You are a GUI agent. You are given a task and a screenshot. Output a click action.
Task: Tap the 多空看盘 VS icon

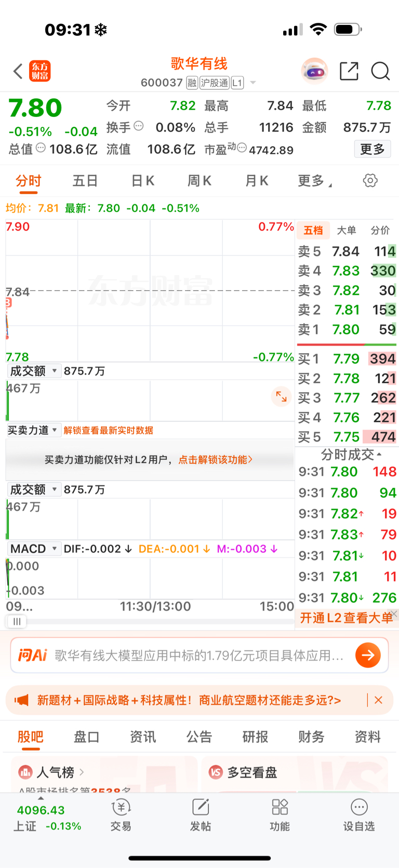tap(216, 772)
